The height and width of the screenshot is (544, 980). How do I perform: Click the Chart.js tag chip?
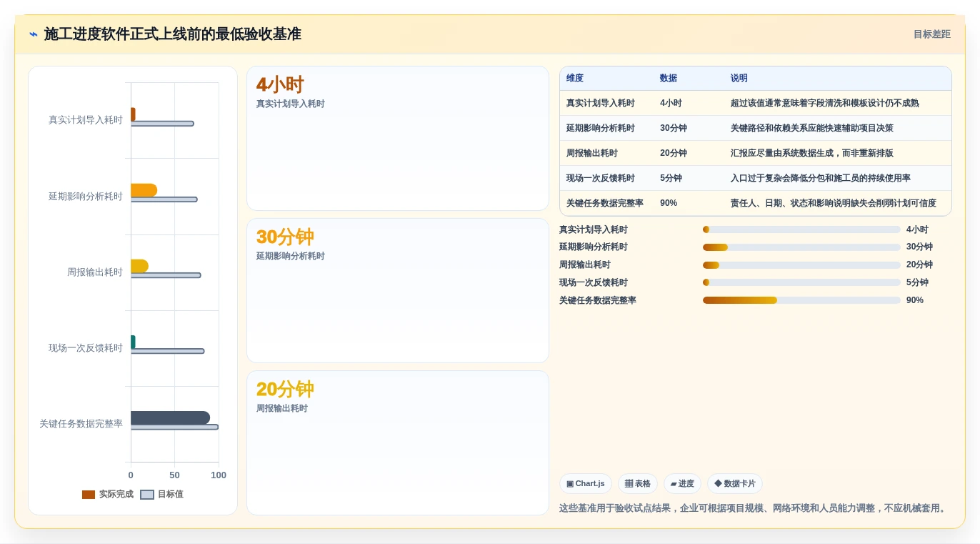586,484
